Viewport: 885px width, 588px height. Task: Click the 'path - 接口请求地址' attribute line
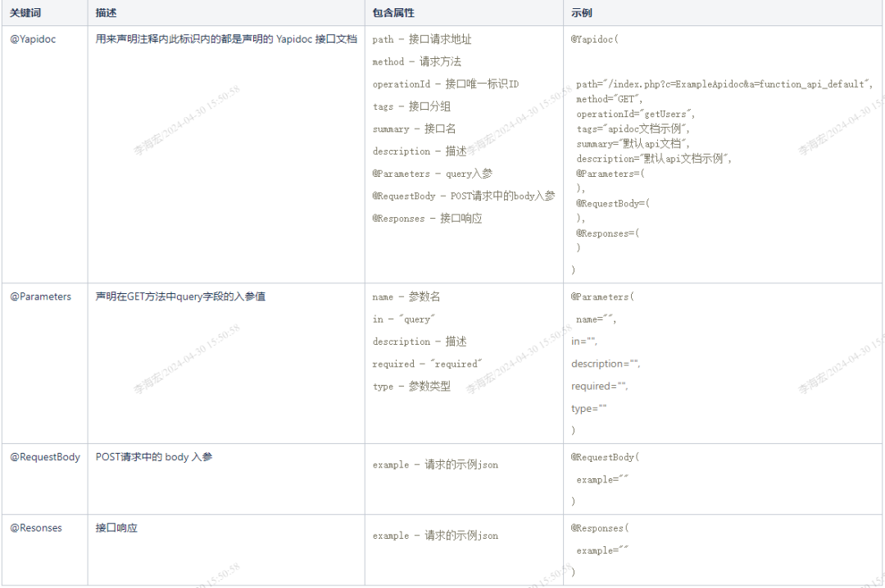click(x=422, y=39)
